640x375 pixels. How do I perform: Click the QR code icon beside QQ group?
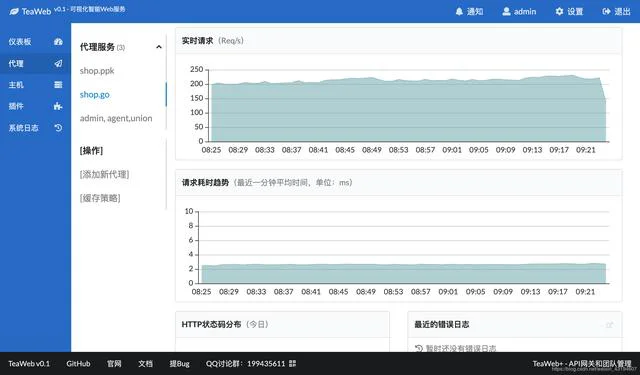click(292, 364)
